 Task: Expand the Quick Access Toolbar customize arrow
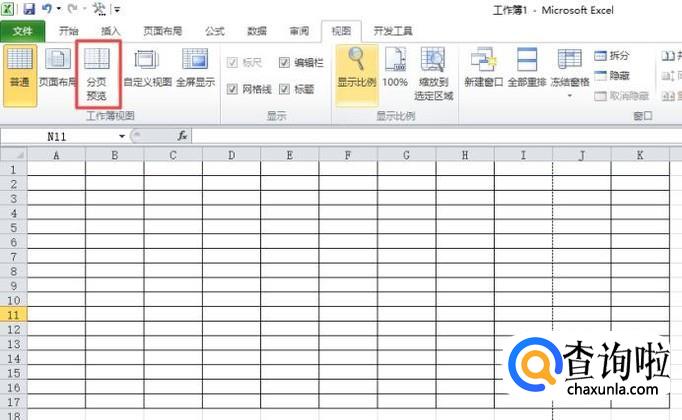tap(117, 9)
